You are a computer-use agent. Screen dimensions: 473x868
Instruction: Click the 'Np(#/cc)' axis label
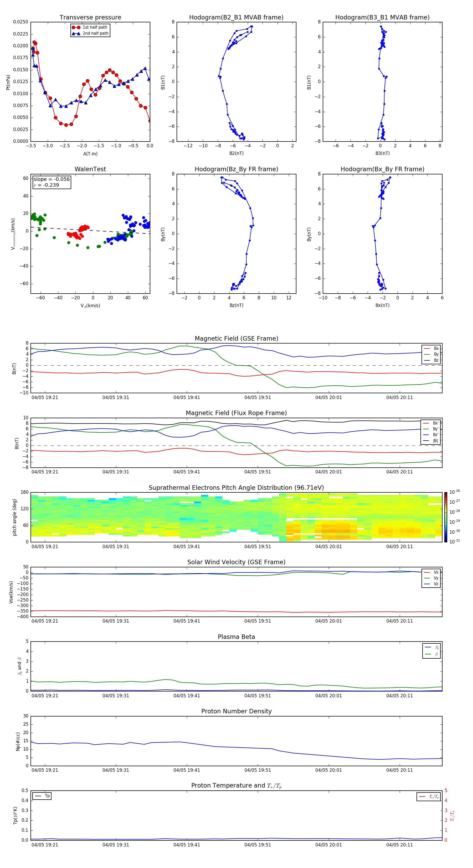[18, 741]
